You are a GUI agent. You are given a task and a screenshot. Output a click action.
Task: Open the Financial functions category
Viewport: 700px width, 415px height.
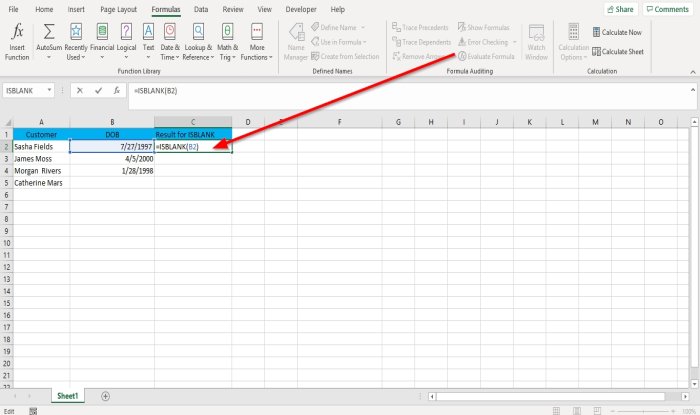[x=102, y=42]
